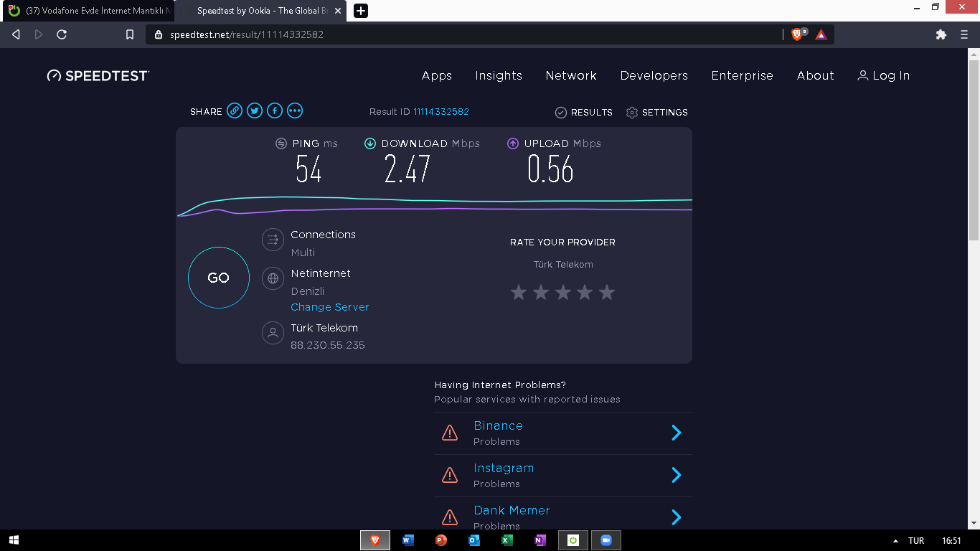Open the Developers menu
The height and width of the screenshot is (551, 980).
tap(654, 75)
